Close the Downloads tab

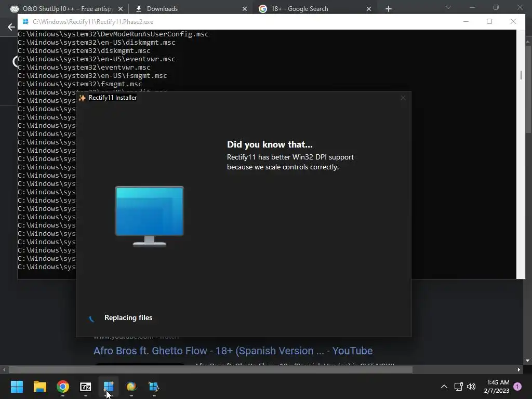(245, 9)
